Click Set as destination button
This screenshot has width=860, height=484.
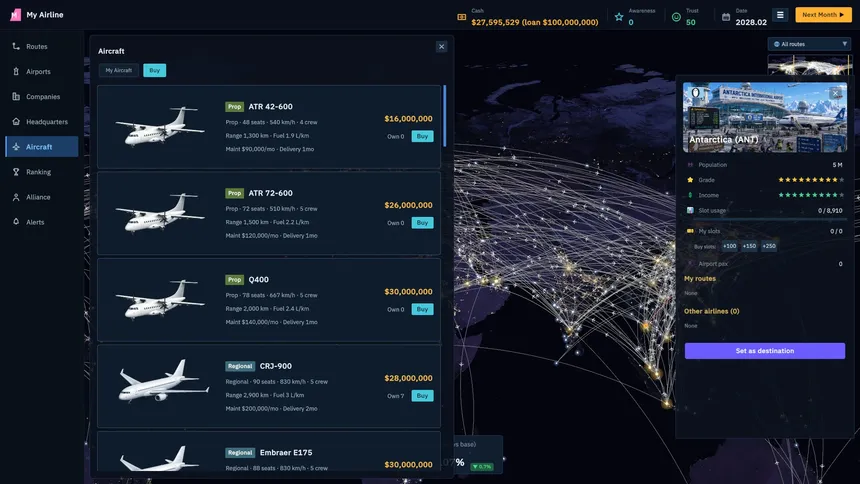tap(765, 351)
